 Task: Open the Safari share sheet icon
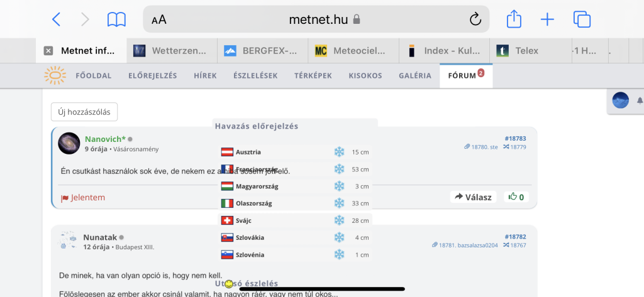pos(514,19)
